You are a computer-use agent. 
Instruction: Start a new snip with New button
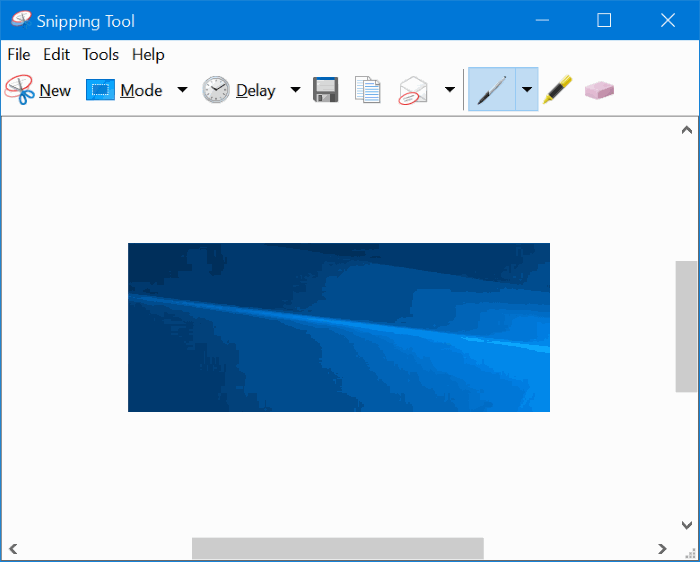point(38,90)
